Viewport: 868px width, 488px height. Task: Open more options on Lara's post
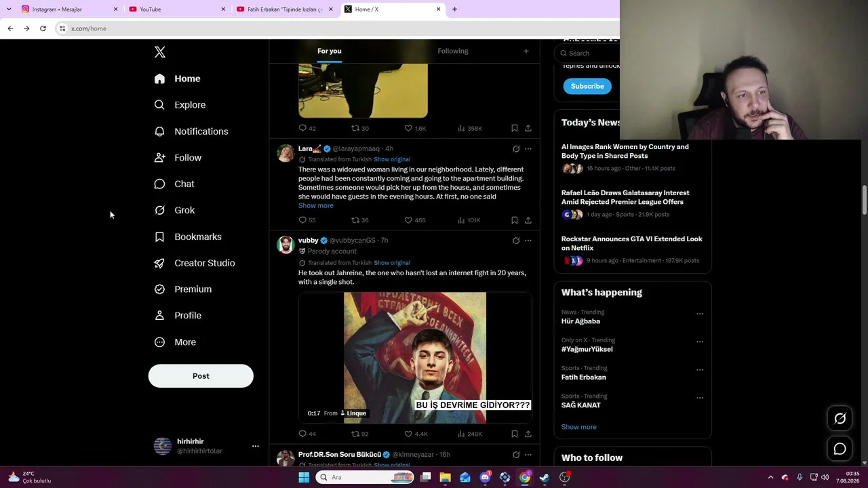tap(528, 148)
